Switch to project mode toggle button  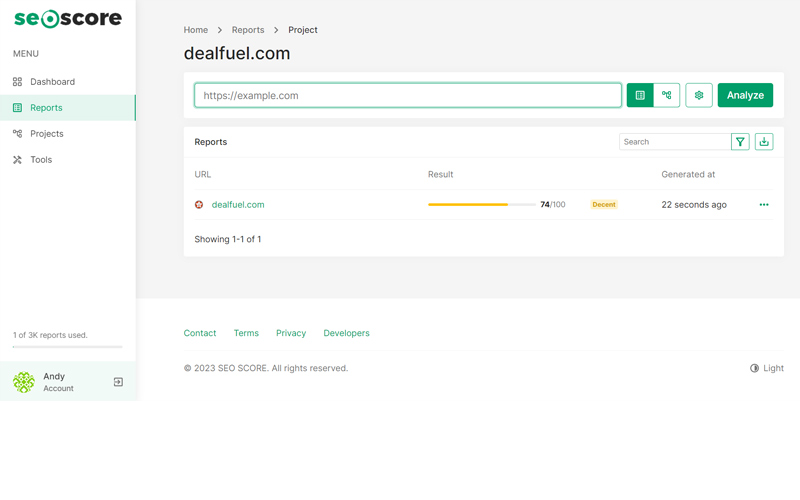(x=666, y=95)
